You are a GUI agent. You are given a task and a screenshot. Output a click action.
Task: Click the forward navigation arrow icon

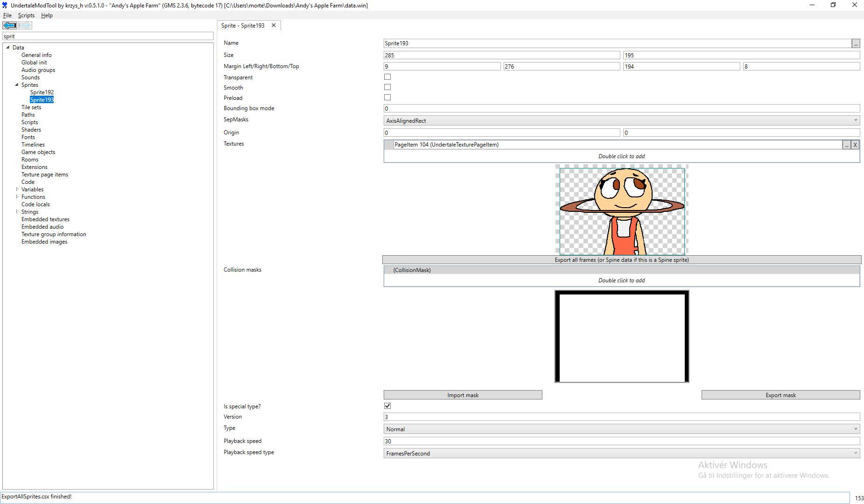[25, 25]
